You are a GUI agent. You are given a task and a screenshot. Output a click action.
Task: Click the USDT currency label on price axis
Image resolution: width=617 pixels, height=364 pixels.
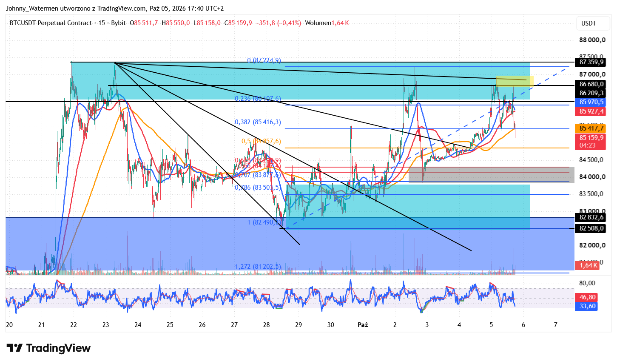[x=589, y=23]
